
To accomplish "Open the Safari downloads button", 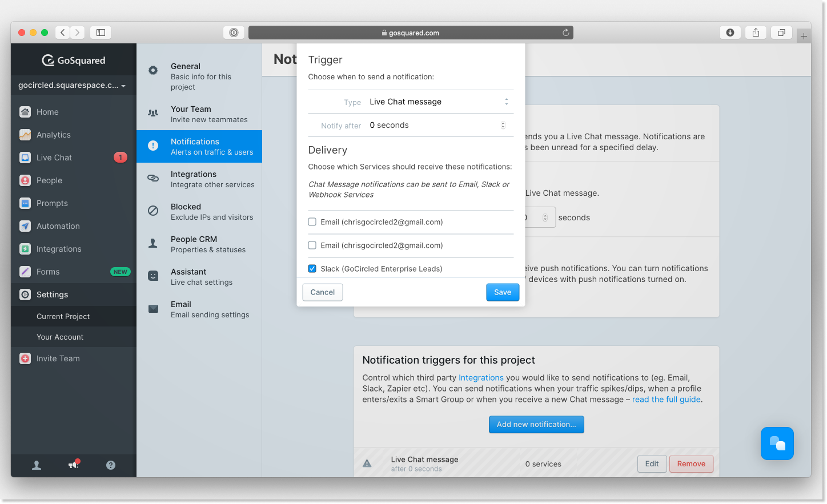I will coord(730,33).
